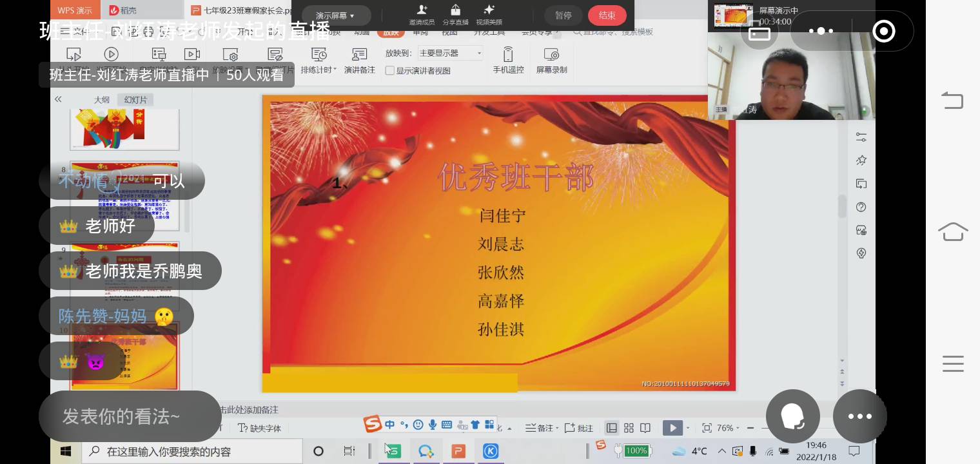Switch to normal view icon in status bar
Screen dimensions: 980x464
pos(612,428)
